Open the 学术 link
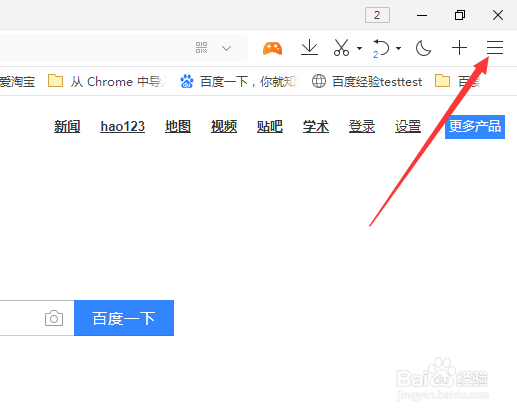Image resolution: width=517 pixels, height=413 pixels. click(316, 127)
